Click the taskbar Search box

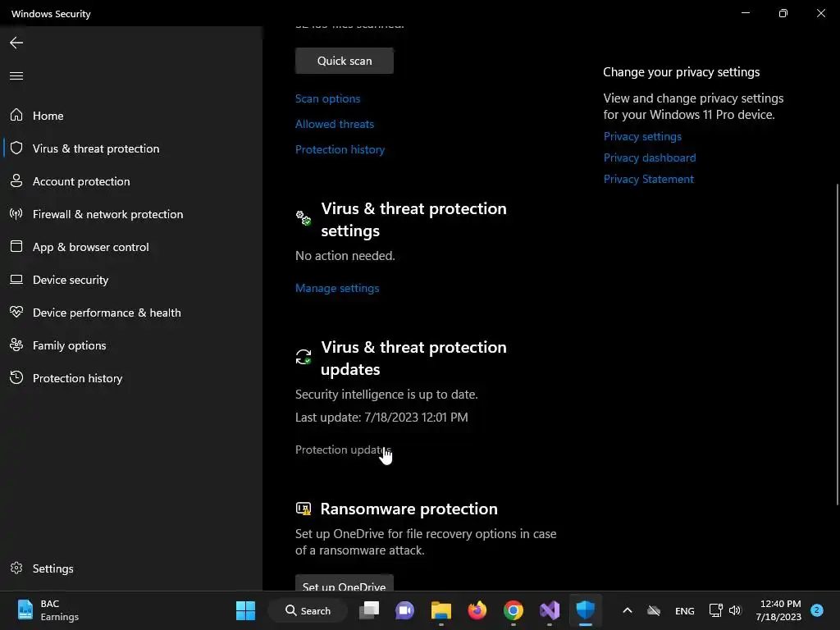pyautogui.click(x=308, y=610)
